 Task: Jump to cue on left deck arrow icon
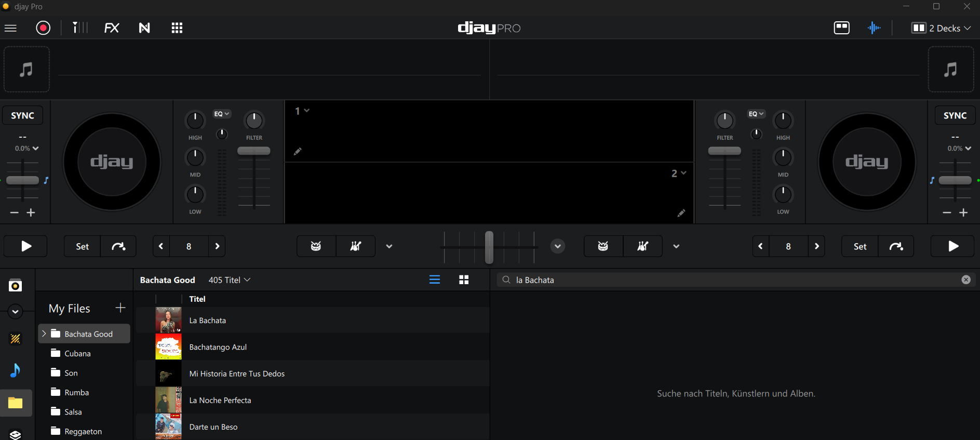118,246
